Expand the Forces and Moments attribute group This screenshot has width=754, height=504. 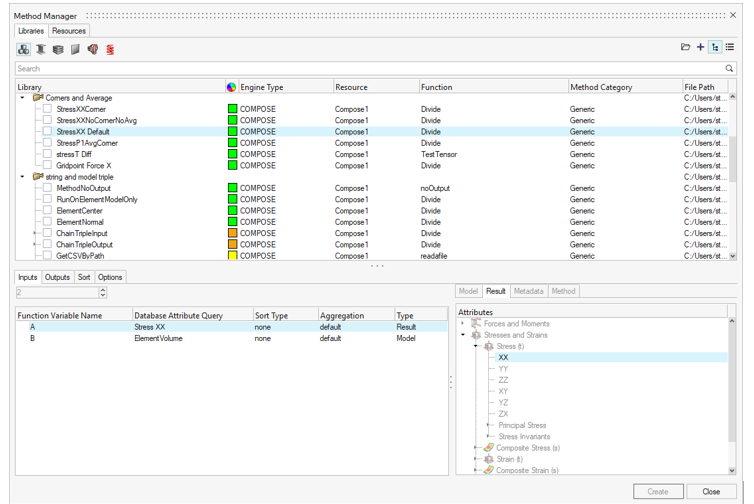pyautogui.click(x=463, y=324)
